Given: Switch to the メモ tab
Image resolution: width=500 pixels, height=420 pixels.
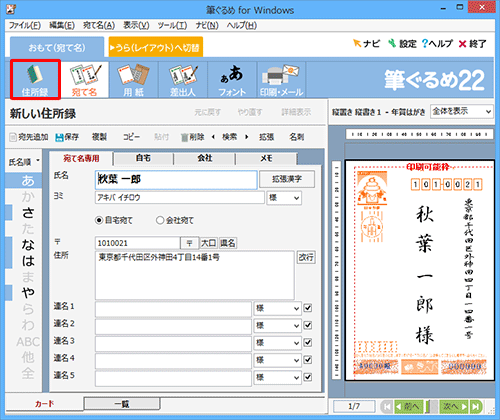Looking at the screenshot, I should click(x=266, y=158).
